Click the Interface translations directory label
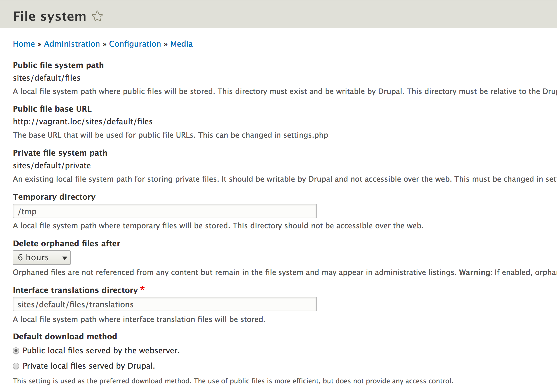 75,290
